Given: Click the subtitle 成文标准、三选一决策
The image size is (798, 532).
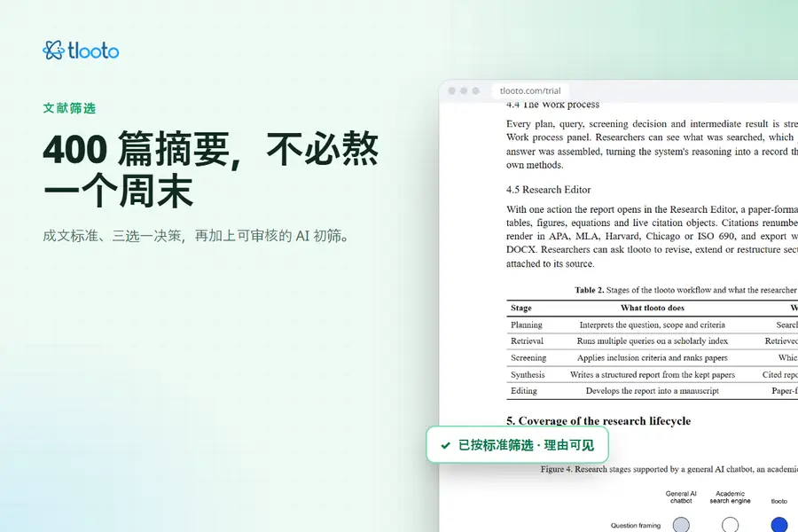Looking at the screenshot, I should point(198,236).
